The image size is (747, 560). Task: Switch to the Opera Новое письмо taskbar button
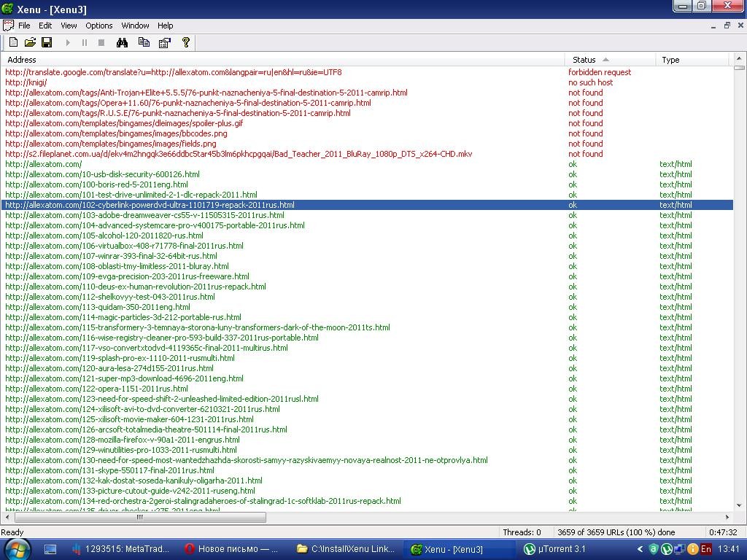pos(232,549)
